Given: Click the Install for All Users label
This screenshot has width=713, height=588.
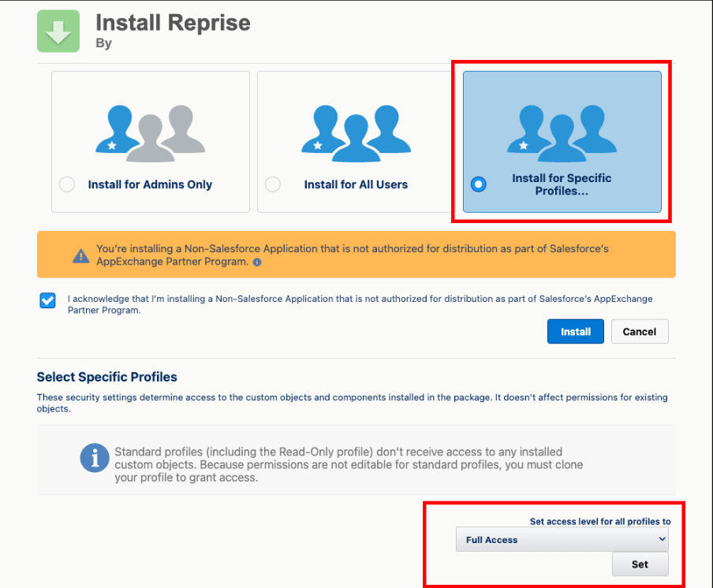Looking at the screenshot, I should [356, 184].
